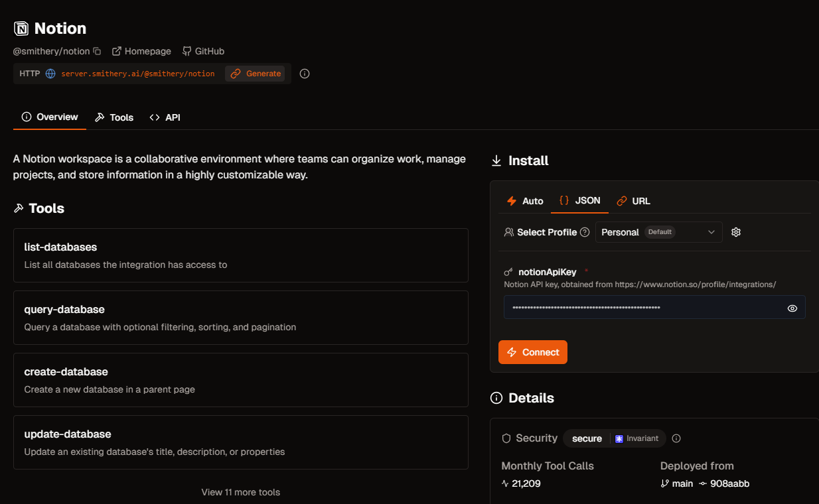
Task: Open the update-database tool card
Action: tap(241, 442)
